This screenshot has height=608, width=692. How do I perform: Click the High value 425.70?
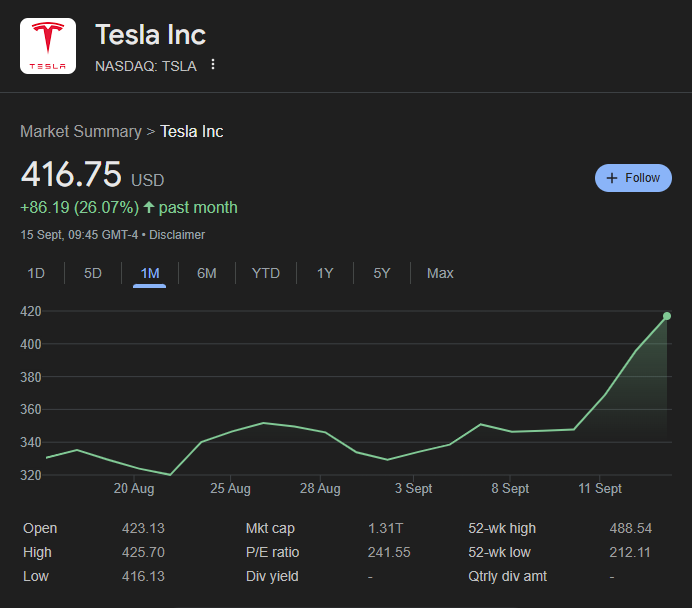[x=143, y=552]
